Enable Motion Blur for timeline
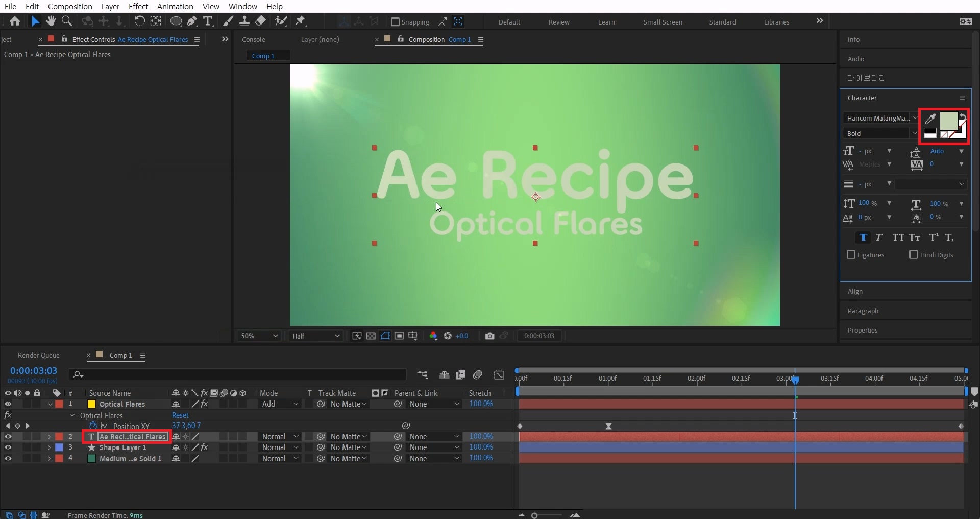 (478, 375)
